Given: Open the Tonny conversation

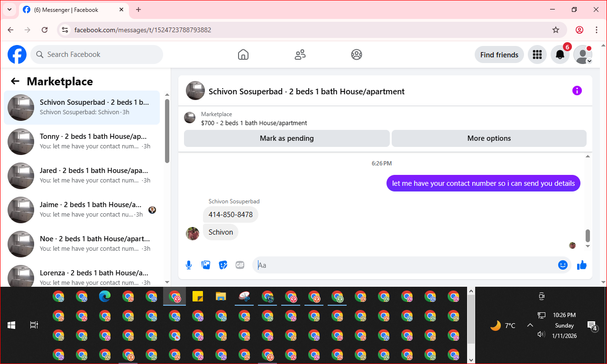Looking at the screenshot, I should pos(82,142).
